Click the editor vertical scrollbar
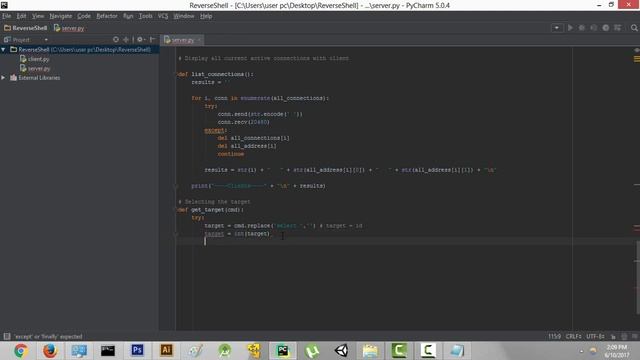 637,278
